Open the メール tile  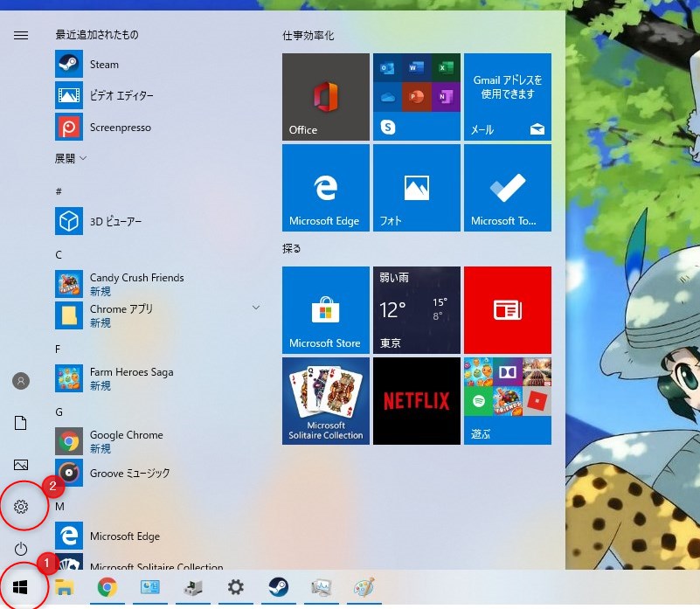508,97
